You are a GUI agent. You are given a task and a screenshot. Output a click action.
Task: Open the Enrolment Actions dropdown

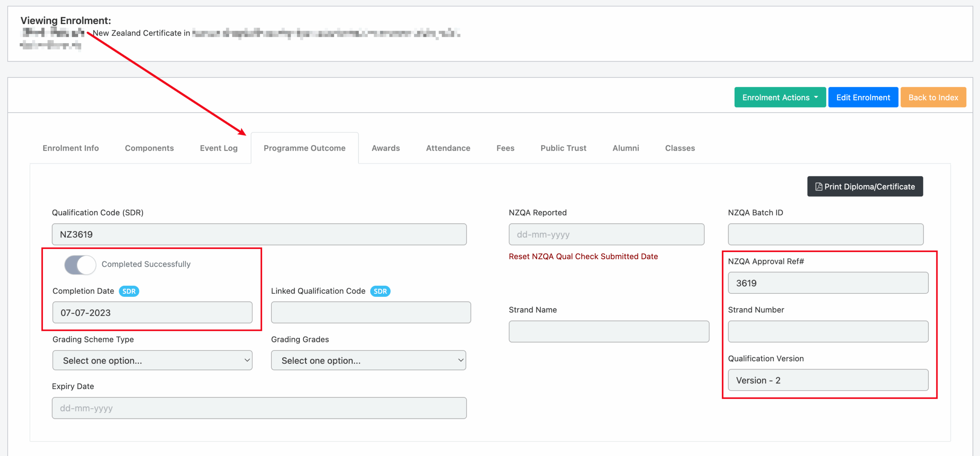tap(780, 98)
